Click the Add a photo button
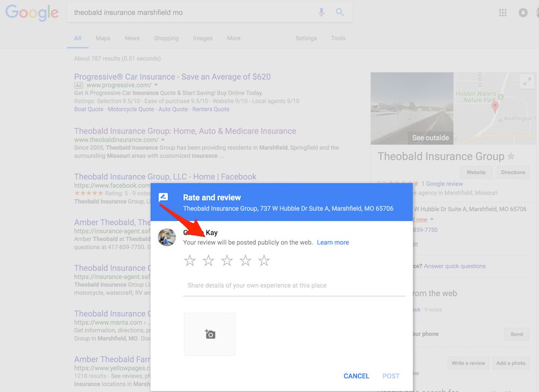The height and width of the screenshot is (392, 539). click(511, 363)
